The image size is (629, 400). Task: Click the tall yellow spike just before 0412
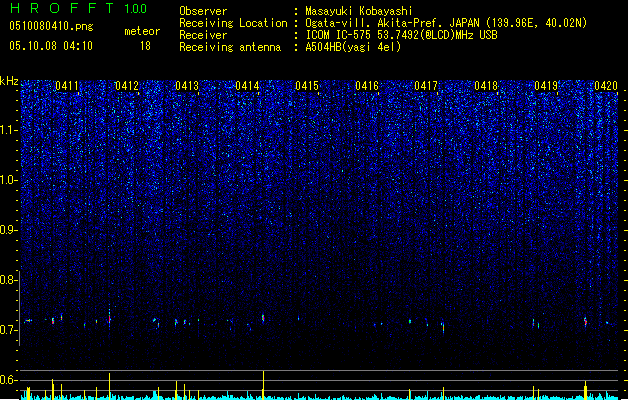coord(110,386)
